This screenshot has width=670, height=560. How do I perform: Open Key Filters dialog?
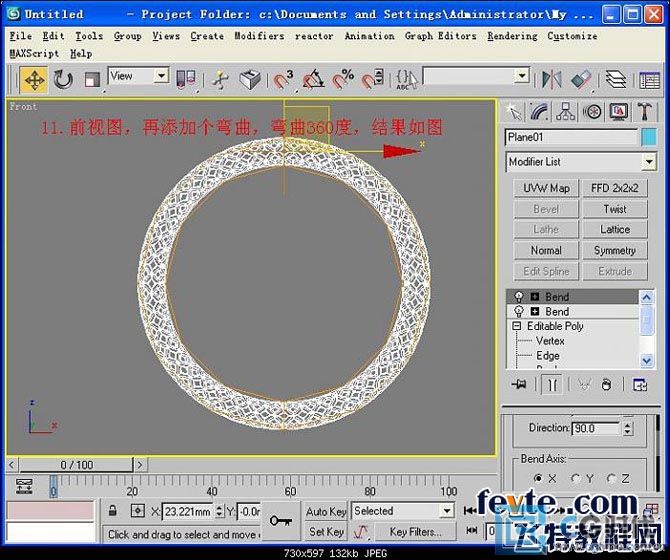(x=414, y=532)
